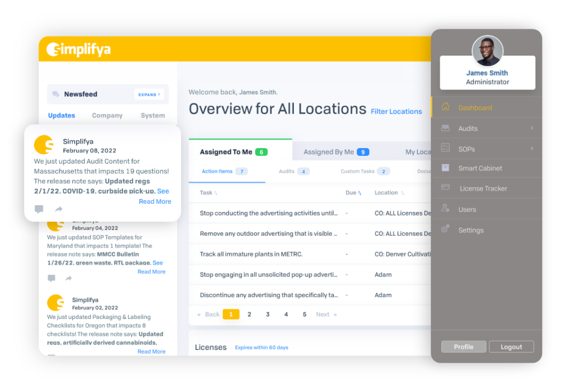Screen dimensions: 564x392
Task: Go to pagination page 1
Action: point(231,314)
